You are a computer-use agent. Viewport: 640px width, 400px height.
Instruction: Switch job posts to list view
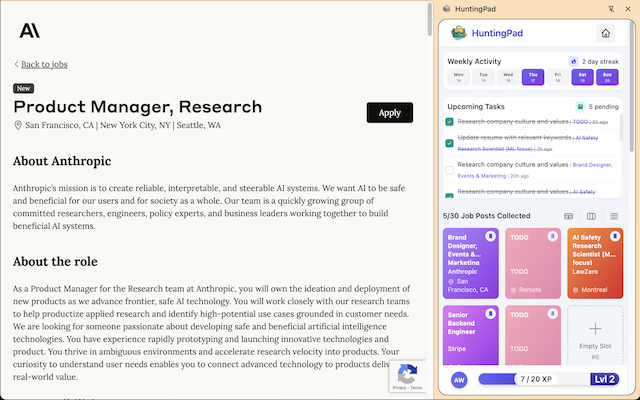614,216
